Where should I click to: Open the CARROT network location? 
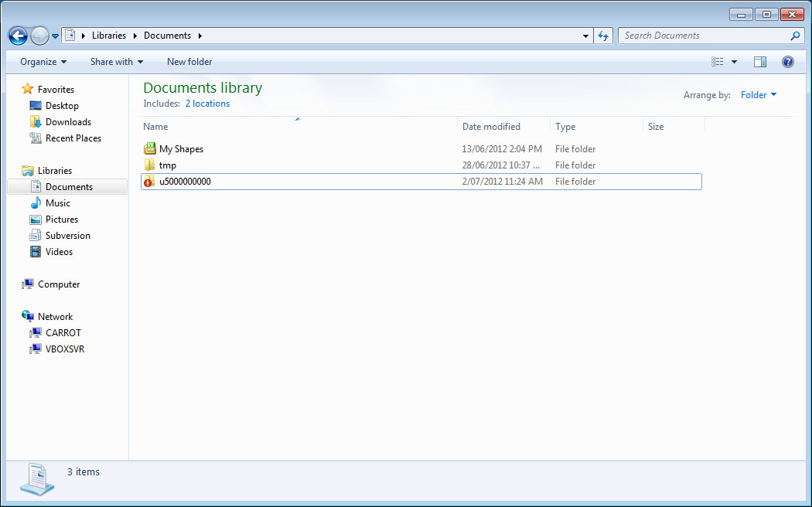pyautogui.click(x=62, y=332)
